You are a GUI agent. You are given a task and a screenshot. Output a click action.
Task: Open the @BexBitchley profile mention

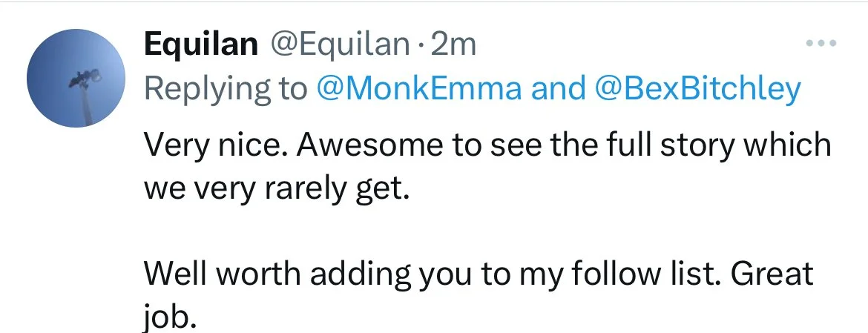(697, 88)
